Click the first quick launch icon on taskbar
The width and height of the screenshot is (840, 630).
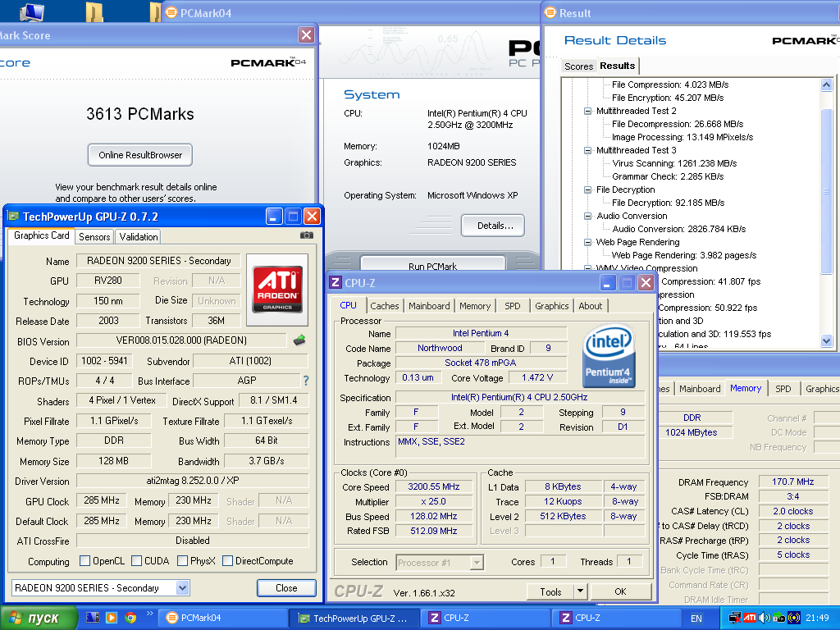pyautogui.click(x=92, y=618)
